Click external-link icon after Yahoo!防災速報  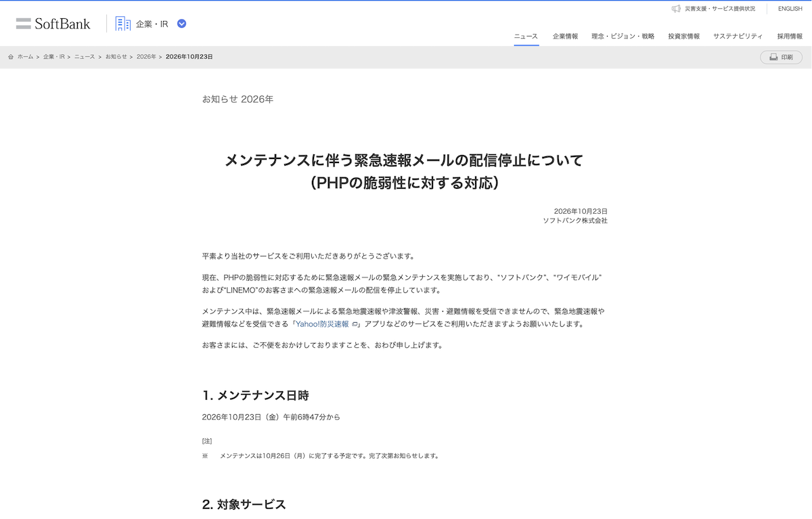(x=355, y=325)
